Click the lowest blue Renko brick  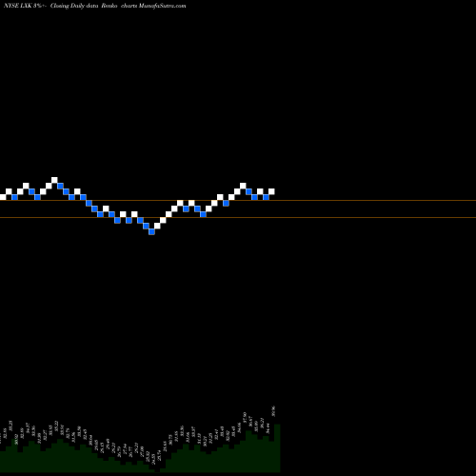tap(151, 232)
